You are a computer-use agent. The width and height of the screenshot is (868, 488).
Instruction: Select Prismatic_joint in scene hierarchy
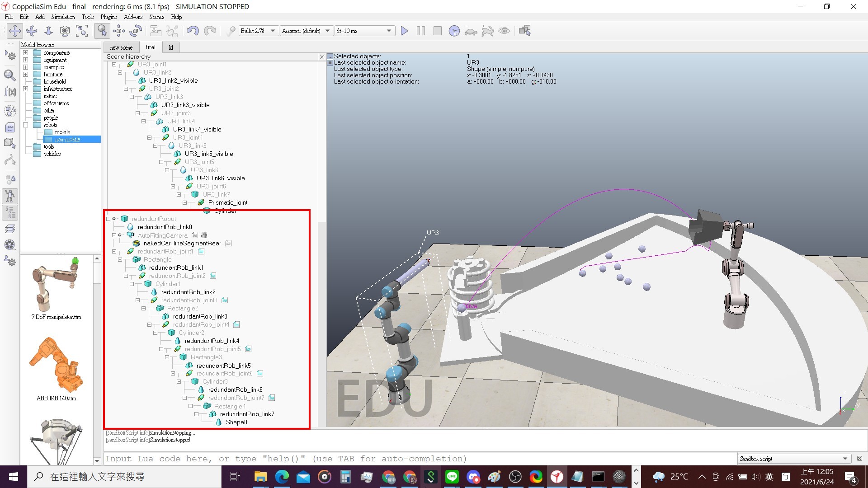[x=228, y=202]
